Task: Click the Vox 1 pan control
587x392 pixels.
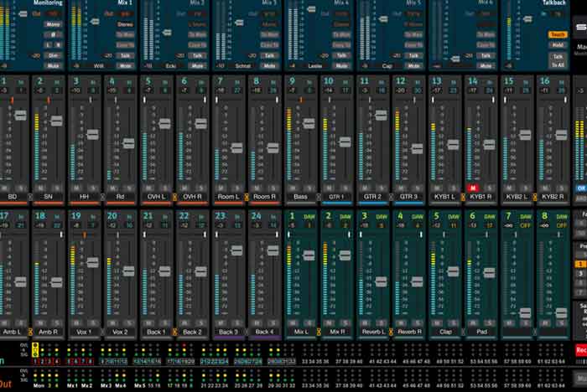Action: tap(84, 235)
